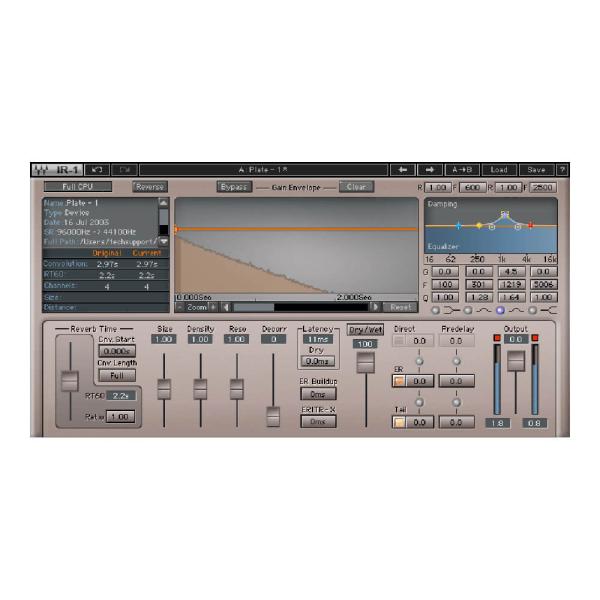The width and height of the screenshot is (600, 600).
Task: Toggle the Reverse impulse button
Action: [x=149, y=187]
